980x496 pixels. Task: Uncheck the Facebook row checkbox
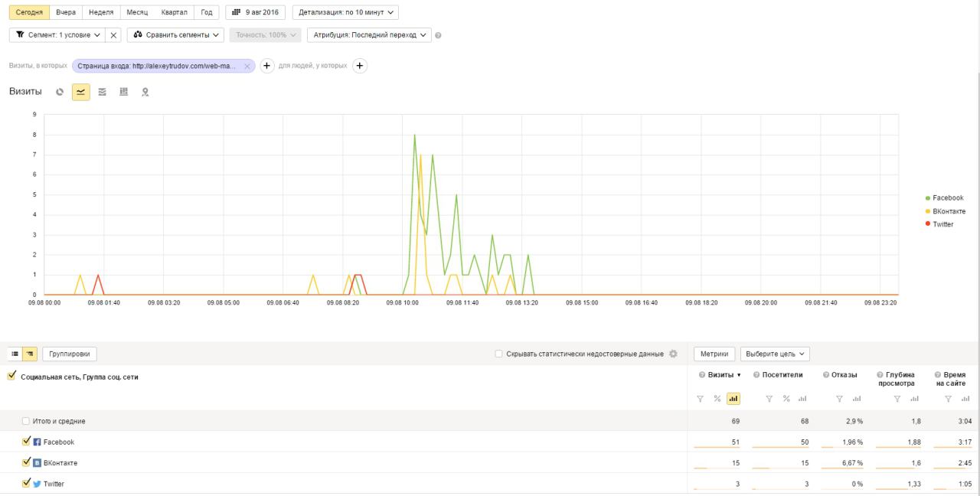27,441
